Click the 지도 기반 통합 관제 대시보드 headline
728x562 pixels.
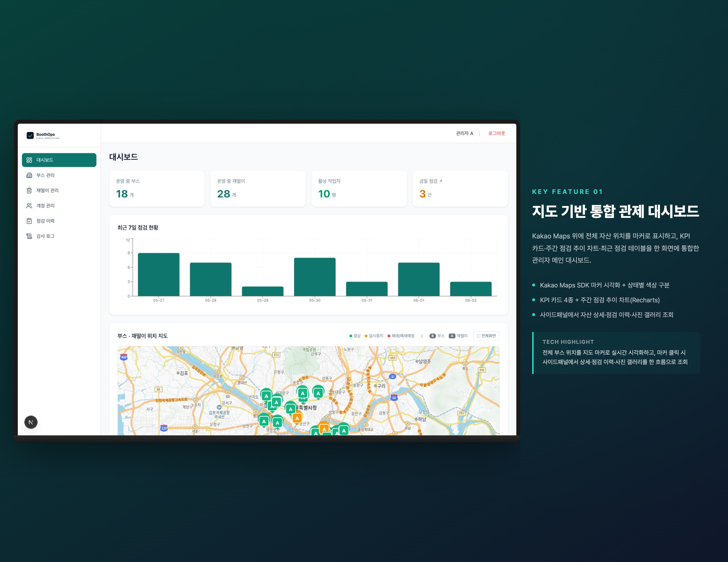pyautogui.click(x=615, y=211)
